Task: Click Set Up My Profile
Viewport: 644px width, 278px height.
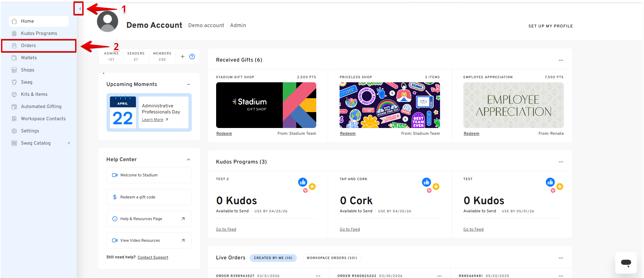Action: [550, 26]
